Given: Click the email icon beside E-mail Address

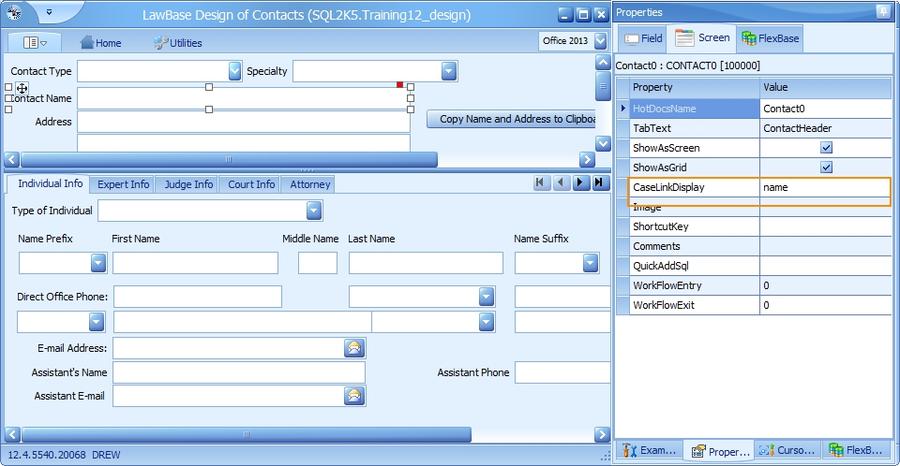Looking at the screenshot, I should click(355, 348).
